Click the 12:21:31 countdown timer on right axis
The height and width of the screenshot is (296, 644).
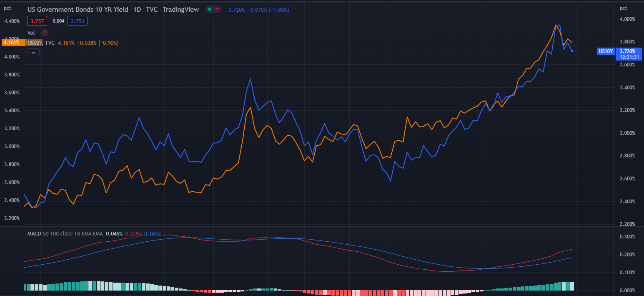coord(629,57)
